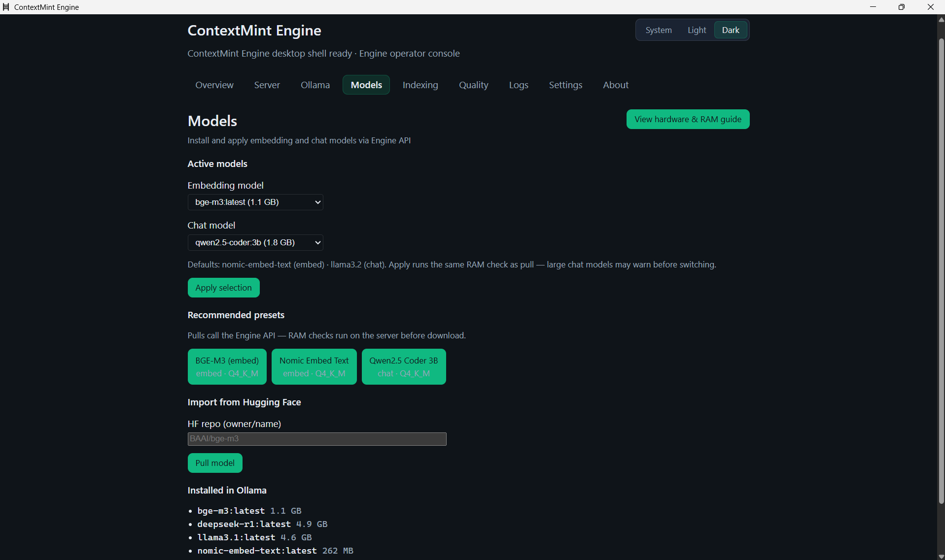Click the Recommended presets heading

point(236,315)
